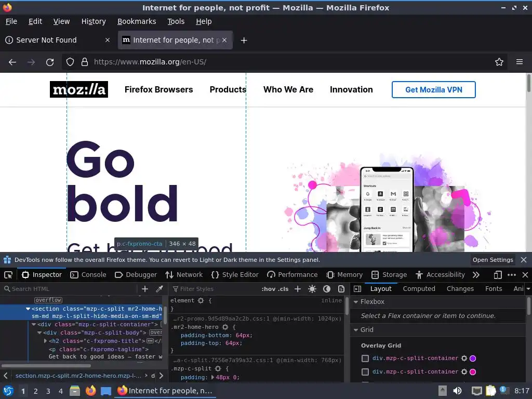
Task: Pick a color with the eyedropper icon
Action: tap(159, 289)
